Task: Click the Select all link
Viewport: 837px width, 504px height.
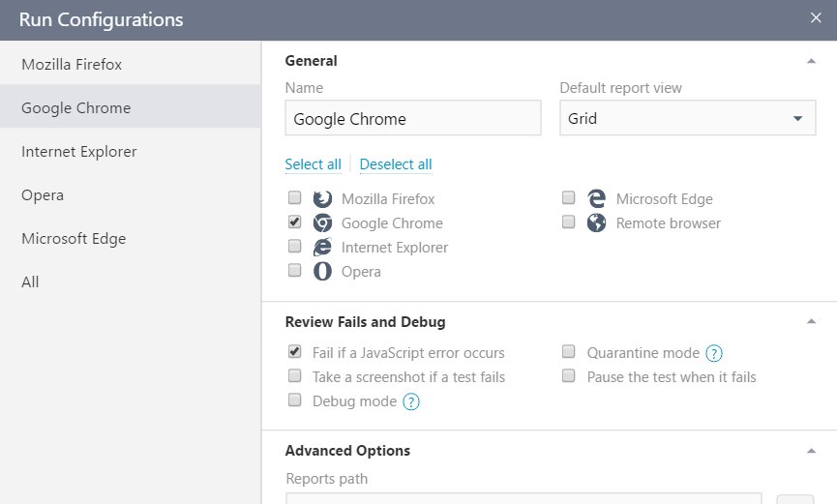Action: pyautogui.click(x=313, y=164)
